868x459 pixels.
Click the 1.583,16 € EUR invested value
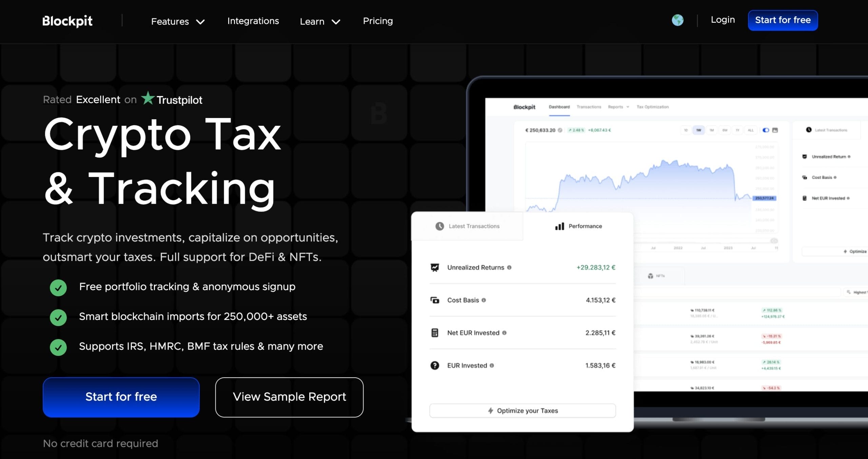pos(600,365)
